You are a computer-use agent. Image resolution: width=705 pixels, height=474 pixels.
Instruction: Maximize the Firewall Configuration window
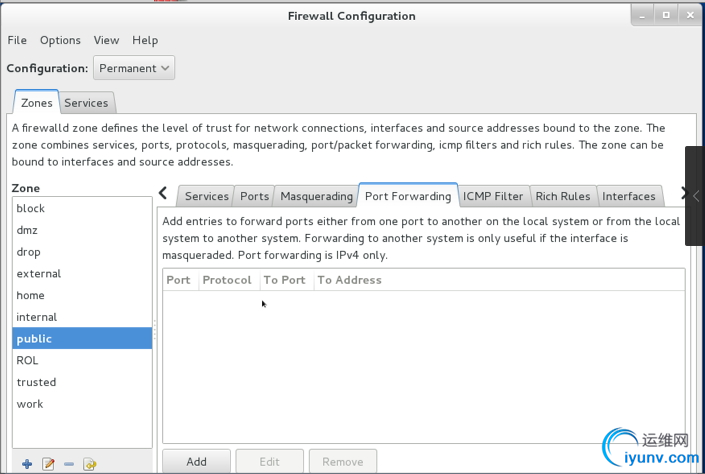point(666,15)
